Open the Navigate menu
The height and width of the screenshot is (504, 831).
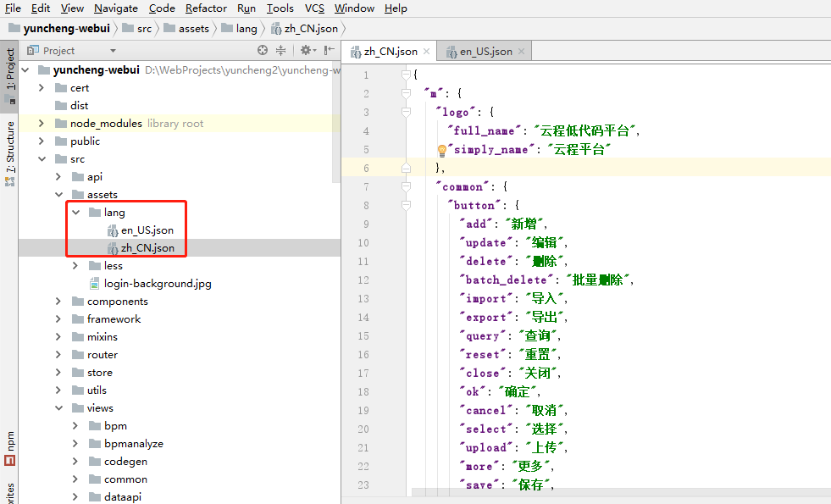pyautogui.click(x=115, y=8)
